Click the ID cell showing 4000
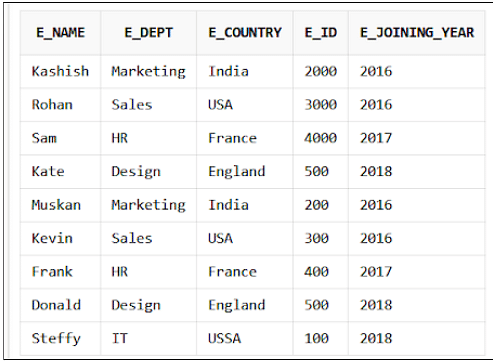The width and height of the screenshot is (493, 362). 321,138
